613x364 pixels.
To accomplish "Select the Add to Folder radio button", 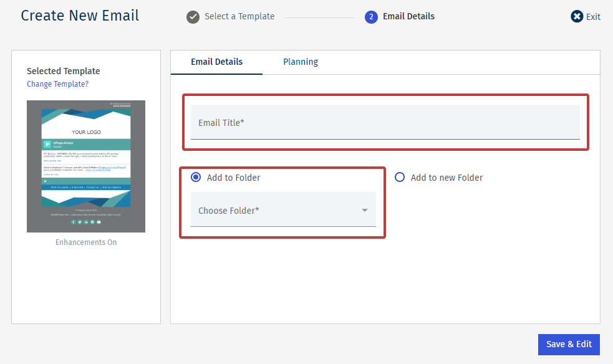I will pyautogui.click(x=196, y=178).
